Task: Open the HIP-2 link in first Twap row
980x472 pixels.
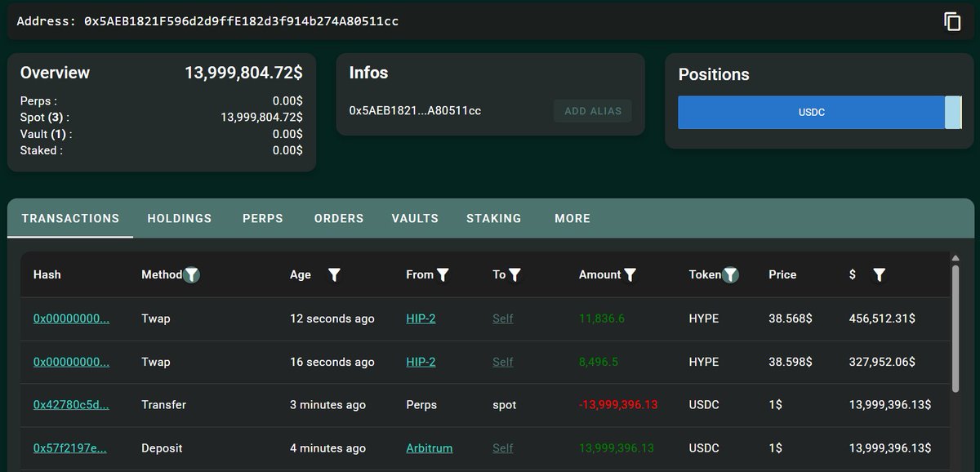Action: tap(421, 318)
